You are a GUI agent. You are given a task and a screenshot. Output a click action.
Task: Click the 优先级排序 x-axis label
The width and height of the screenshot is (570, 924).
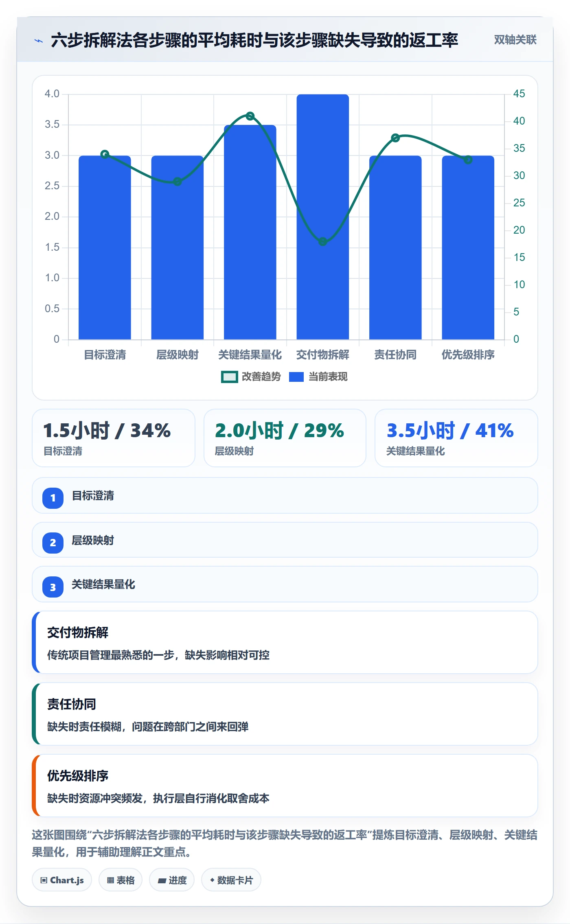468,355
